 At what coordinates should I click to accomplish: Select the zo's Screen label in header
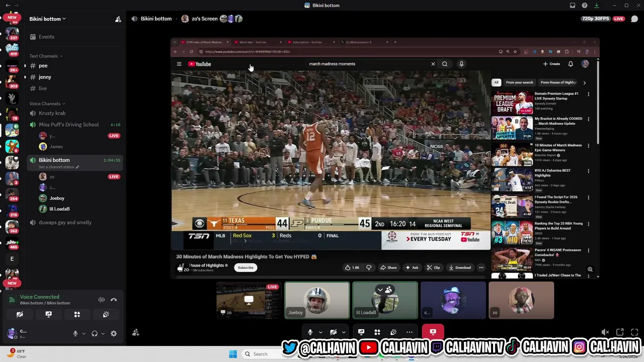[205, 19]
